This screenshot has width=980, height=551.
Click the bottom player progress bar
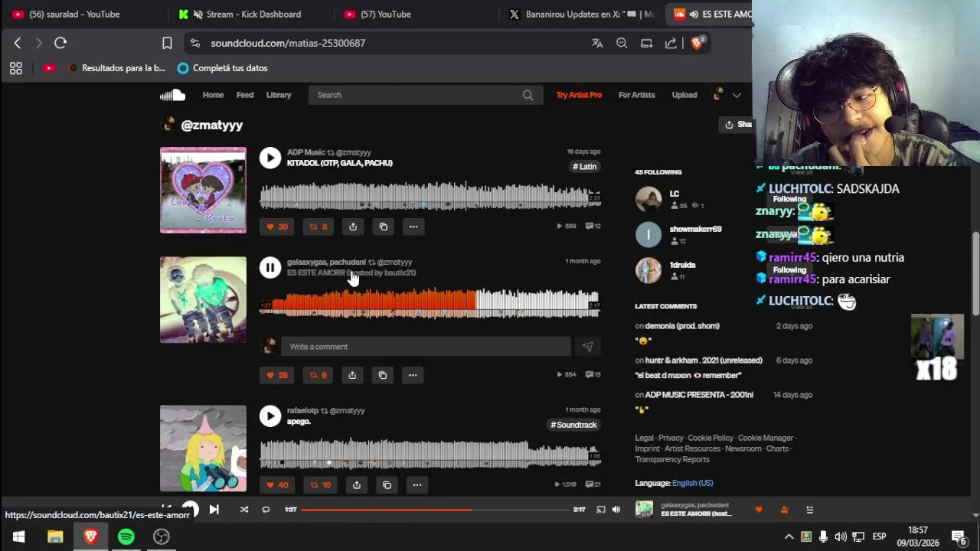coord(436,510)
